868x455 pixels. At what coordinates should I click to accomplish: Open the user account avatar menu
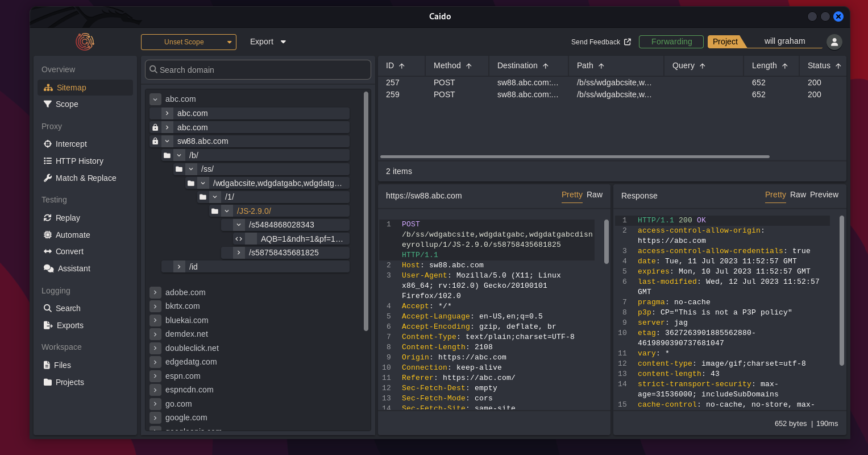pos(834,42)
